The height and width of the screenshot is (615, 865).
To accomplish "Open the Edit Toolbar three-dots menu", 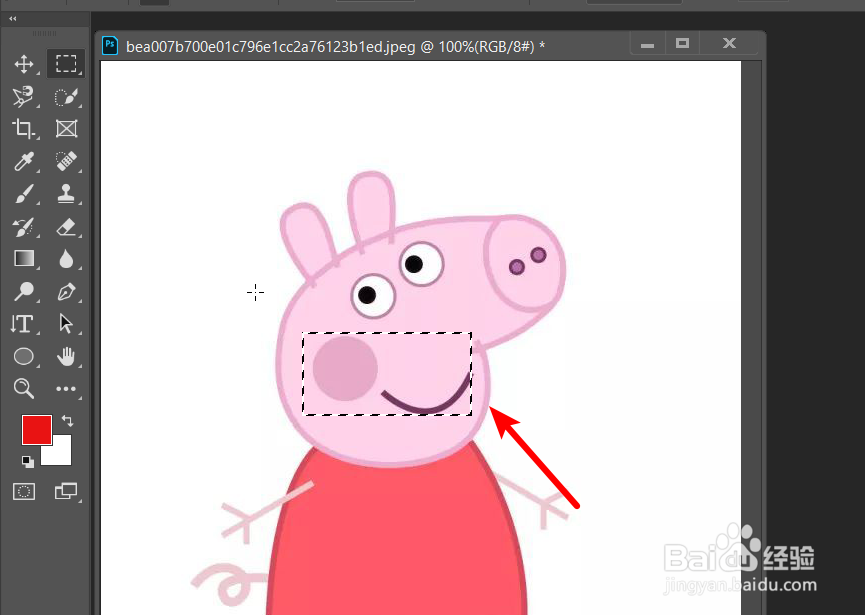I will [66, 389].
